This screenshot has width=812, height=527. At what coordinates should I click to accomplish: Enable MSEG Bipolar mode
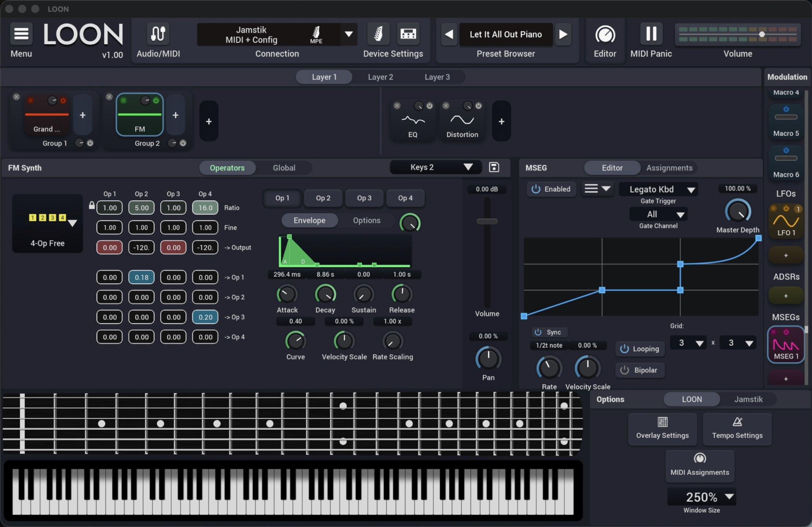[x=640, y=370]
